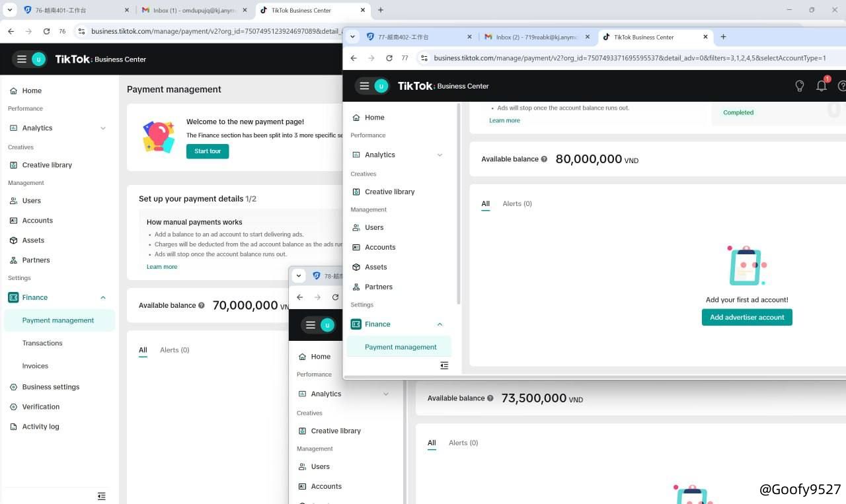846x504 pixels.
Task: Select the All tab in window 77
Action: pyautogui.click(x=485, y=203)
